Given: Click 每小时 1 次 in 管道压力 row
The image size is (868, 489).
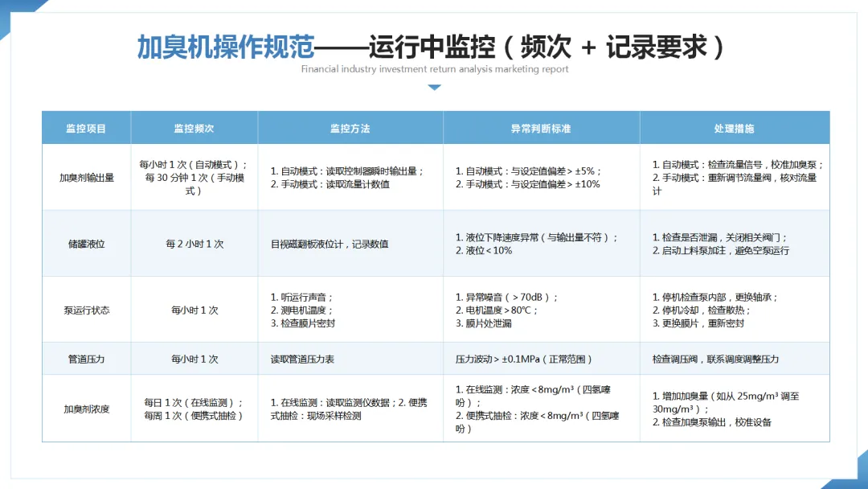Looking at the screenshot, I should (x=194, y=359).
